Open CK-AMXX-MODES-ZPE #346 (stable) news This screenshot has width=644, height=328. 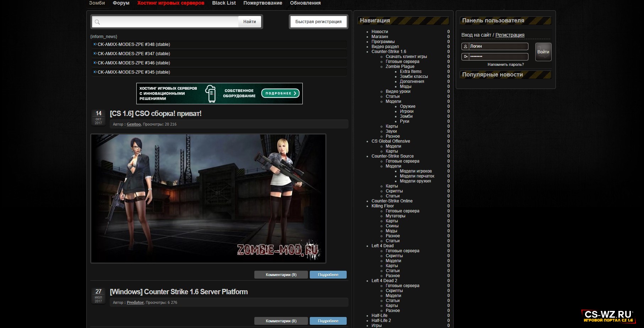pos(134,63)
